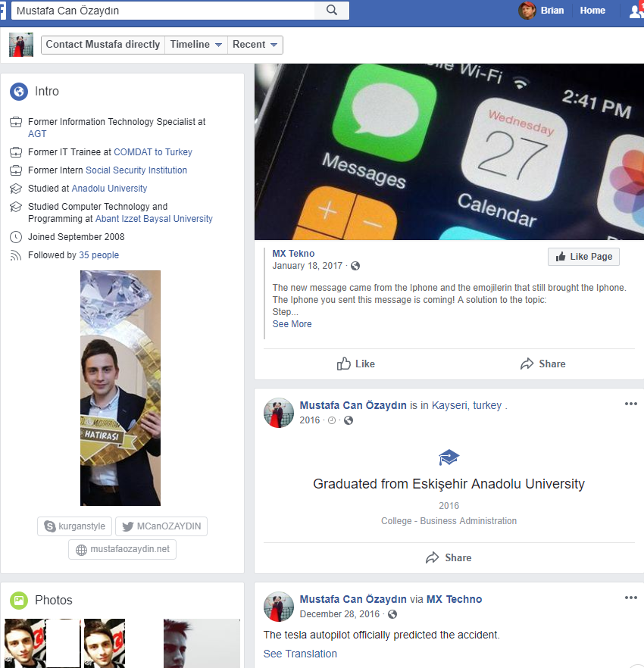Click the thumbs-up Like icon under MX Tekno post
Image resolution: width=644 pixels, height=668 pixels.
[x=343, y=364]
